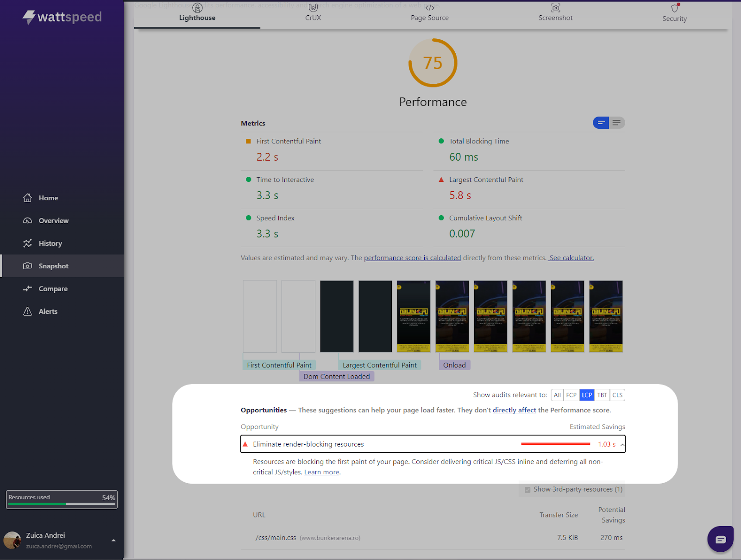Filter audits by CLS
Image resolution: width=741 pixels, height=560 pixels.
coord(617,395)
